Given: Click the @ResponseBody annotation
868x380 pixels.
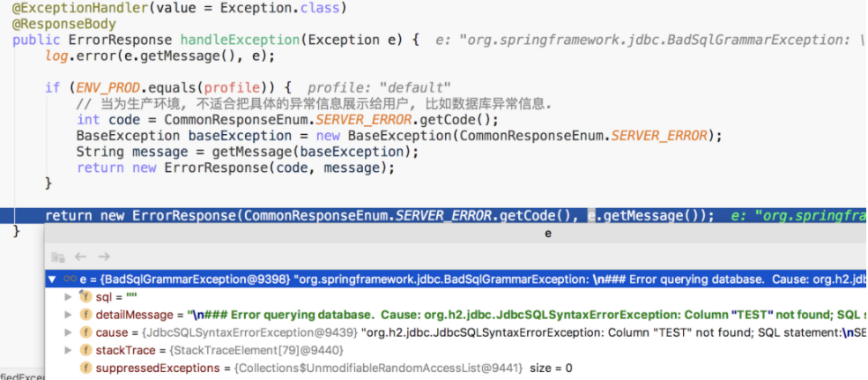Looking at the screenshot, I should pos(64,25).
